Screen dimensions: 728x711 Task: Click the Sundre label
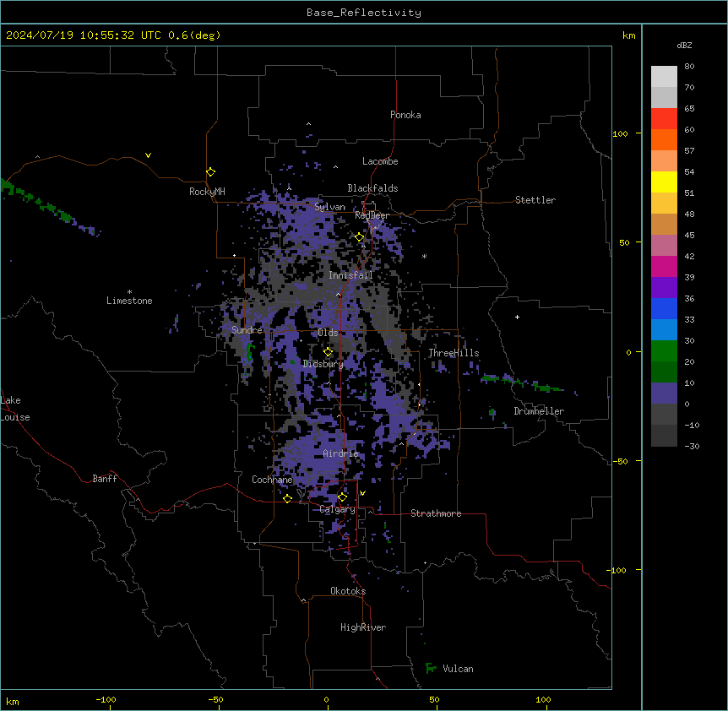point(247,330)
